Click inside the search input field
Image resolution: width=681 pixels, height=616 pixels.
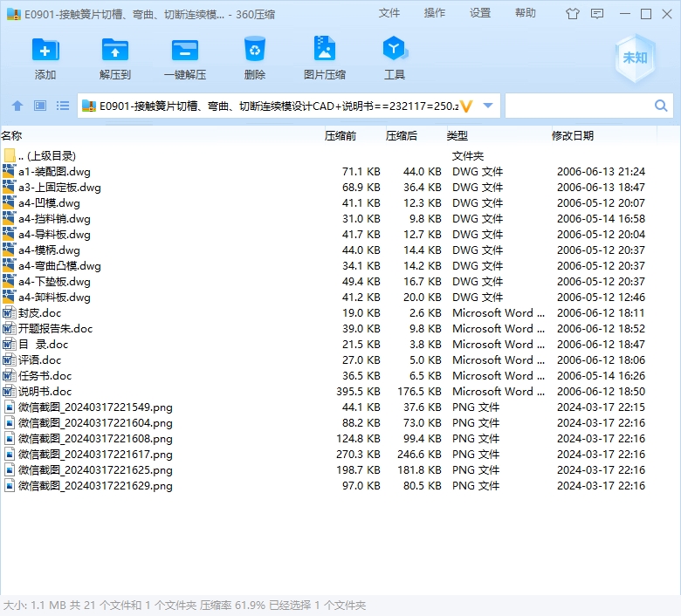pyautogui.click(x=580, y=106)
